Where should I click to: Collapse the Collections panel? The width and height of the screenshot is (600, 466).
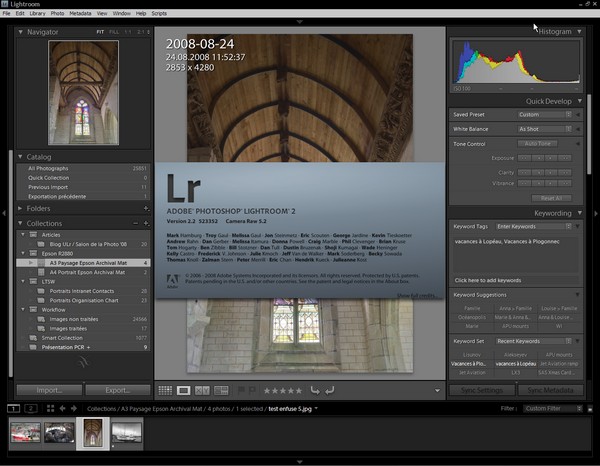(20, 223)
